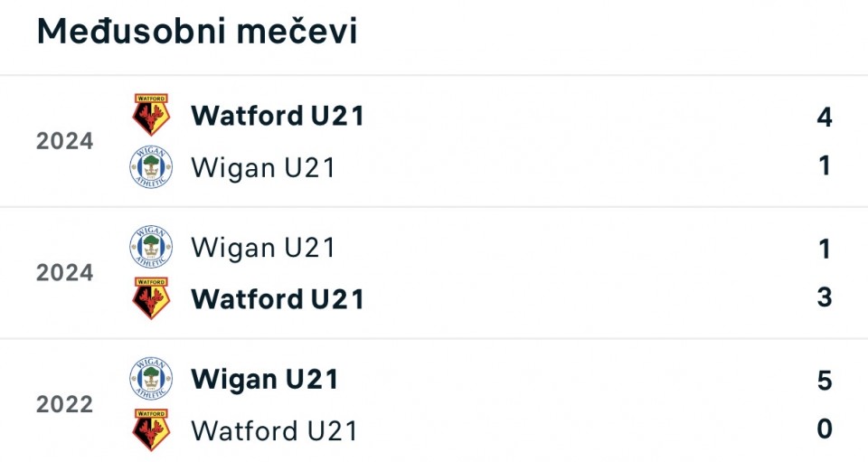
Task: Select Wigan U21 in the 1-3 match
Action: point(263,247)
